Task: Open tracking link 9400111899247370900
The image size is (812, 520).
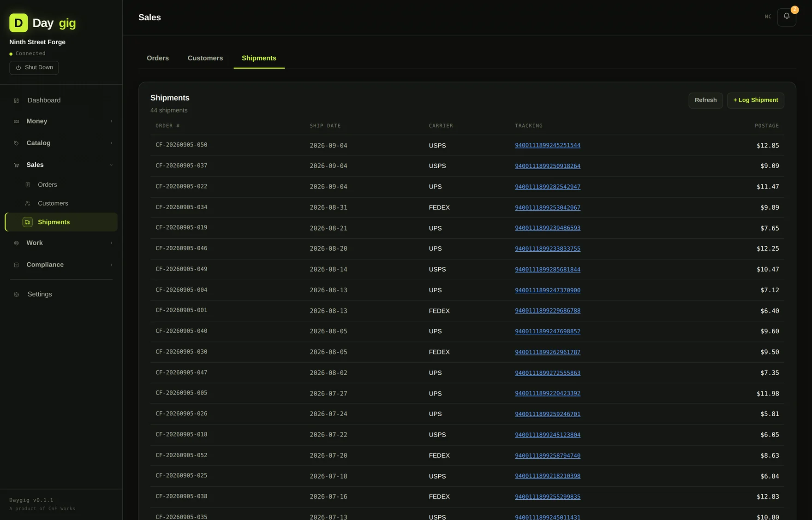Action: pos(548,290)
